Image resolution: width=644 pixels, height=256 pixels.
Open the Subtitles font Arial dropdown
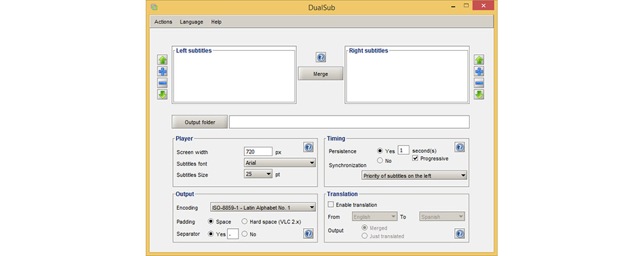click(280, 163)
